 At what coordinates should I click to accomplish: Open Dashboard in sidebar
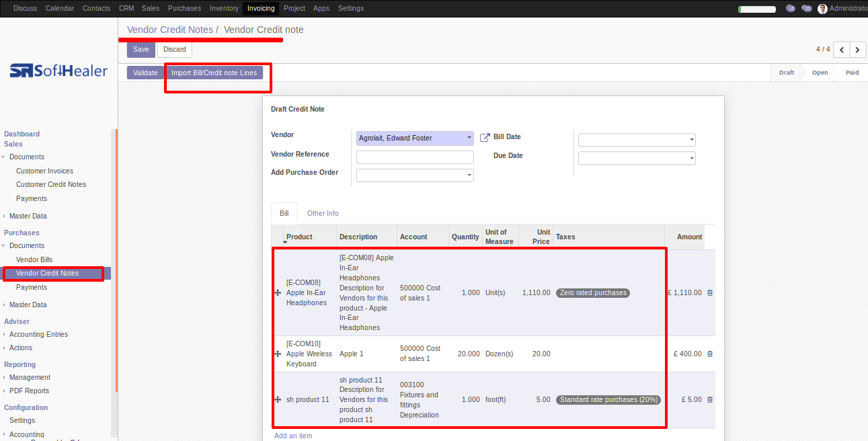click(22, 134)
